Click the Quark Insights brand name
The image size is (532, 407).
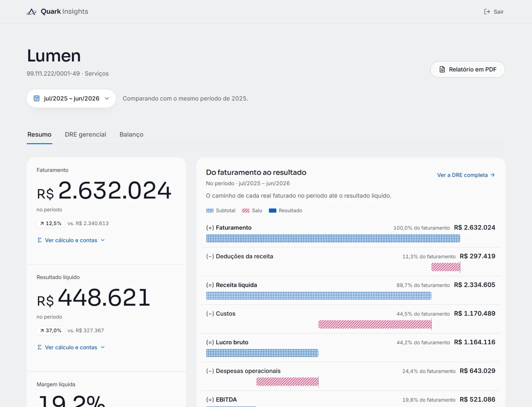(65, 12)
